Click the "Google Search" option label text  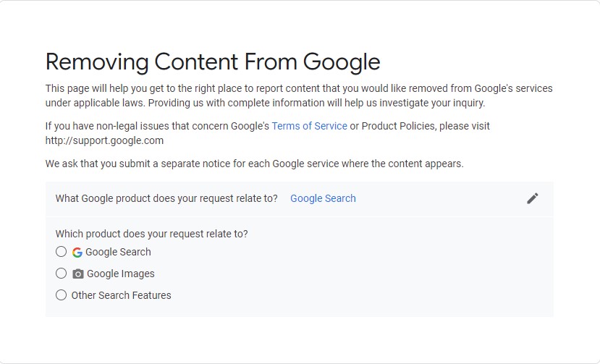click(118, 253)
